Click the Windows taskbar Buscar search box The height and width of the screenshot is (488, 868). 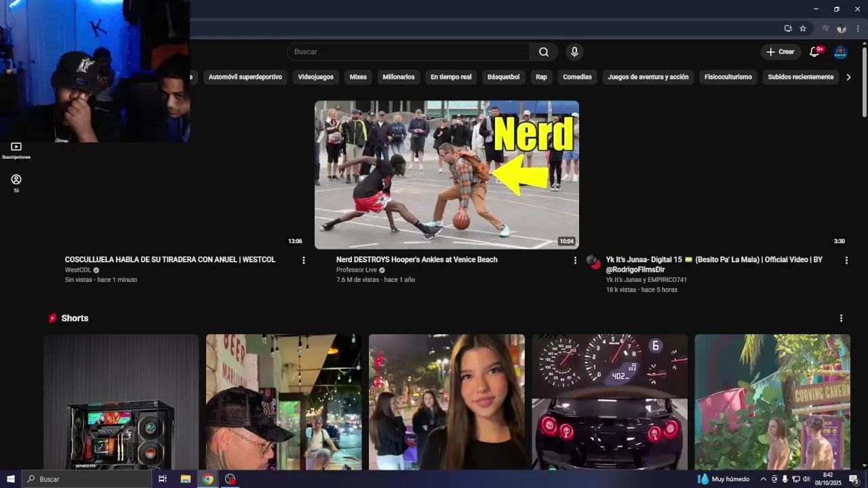pyautogui.click(x=87, y=479)
